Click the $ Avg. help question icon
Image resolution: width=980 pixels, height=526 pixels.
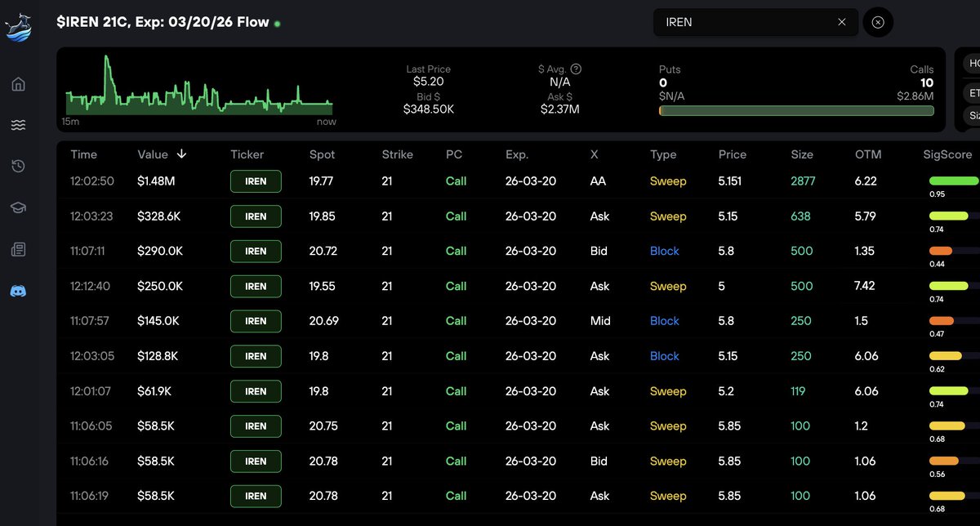[x=576, y=69]
